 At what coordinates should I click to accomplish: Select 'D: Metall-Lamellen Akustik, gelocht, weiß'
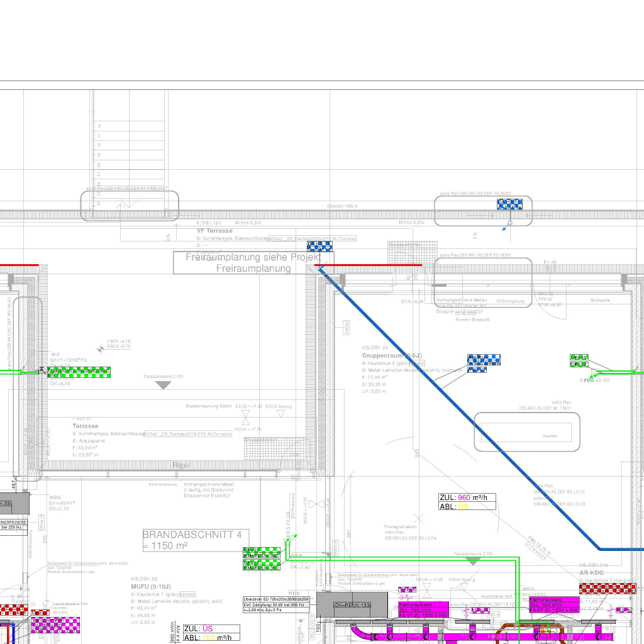click(x=177, y=601)
